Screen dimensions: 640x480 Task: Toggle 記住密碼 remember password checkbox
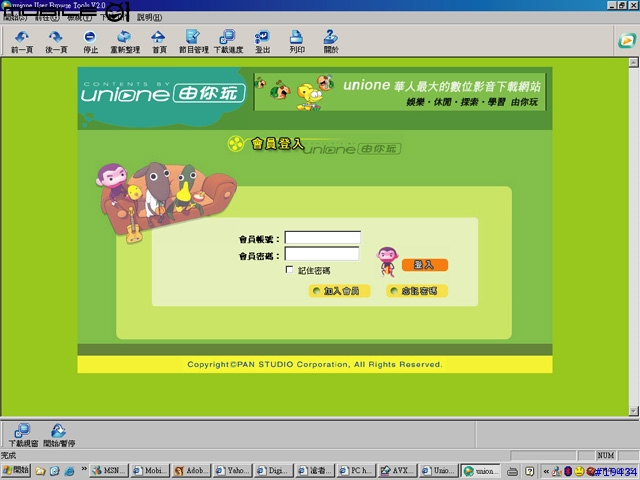click(x=289, y=270)
